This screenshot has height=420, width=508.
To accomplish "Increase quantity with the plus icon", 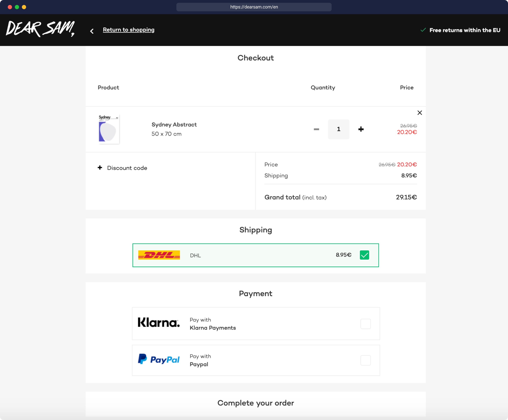I will (361, 129).
